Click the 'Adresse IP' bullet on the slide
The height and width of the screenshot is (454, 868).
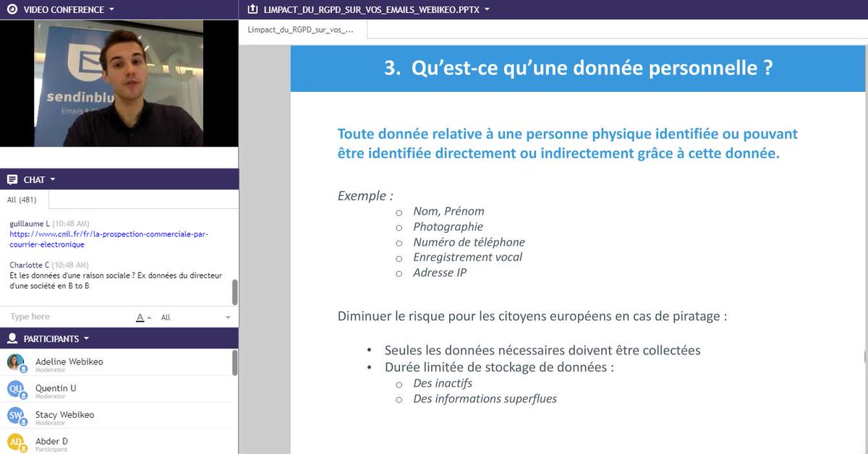[x=440, y=273]
